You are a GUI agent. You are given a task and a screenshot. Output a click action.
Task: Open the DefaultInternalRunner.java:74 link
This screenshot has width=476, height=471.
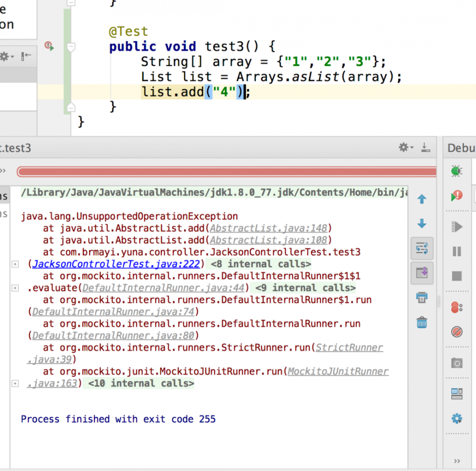pos(113,311)
